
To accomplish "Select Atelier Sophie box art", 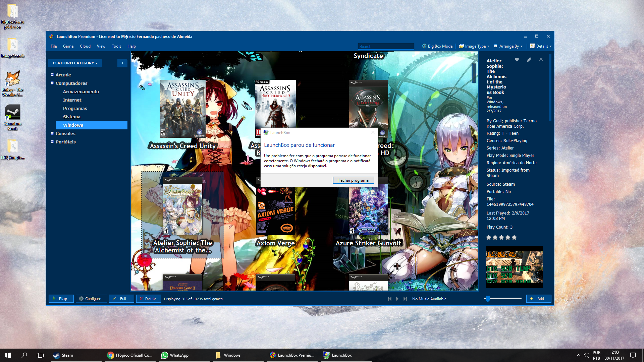I will (183, 206).
